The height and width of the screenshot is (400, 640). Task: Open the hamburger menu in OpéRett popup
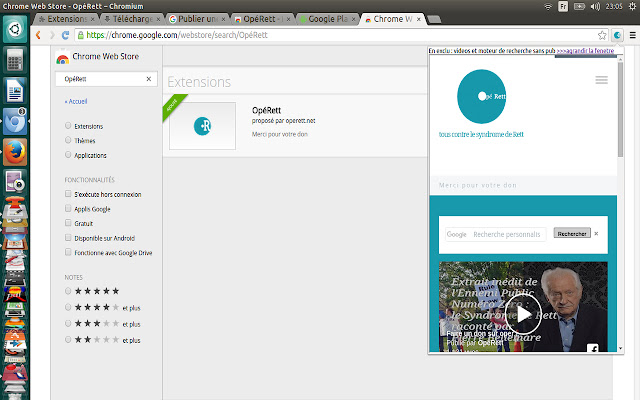click(601, 80)
